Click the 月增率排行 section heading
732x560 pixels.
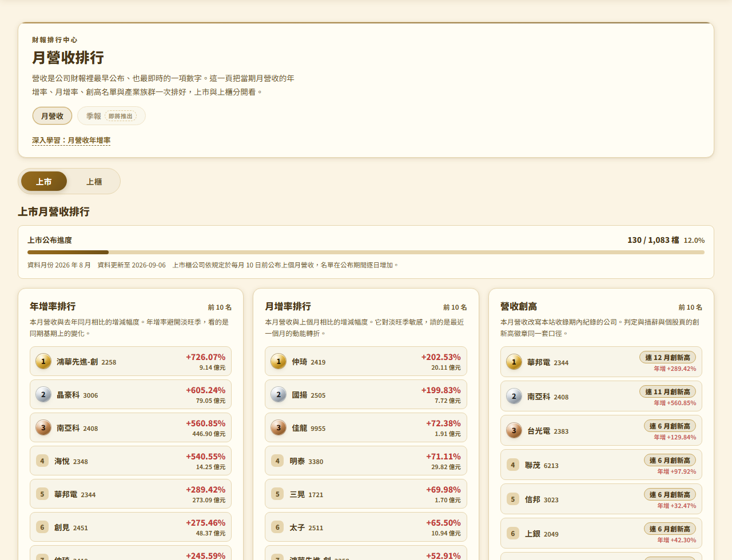(x=288, y=306)
